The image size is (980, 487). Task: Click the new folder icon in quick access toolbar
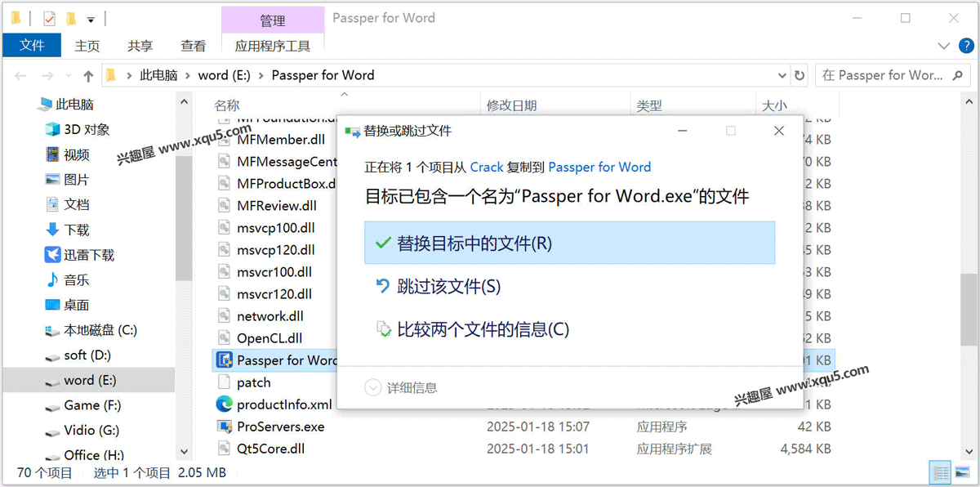[70, 18]
